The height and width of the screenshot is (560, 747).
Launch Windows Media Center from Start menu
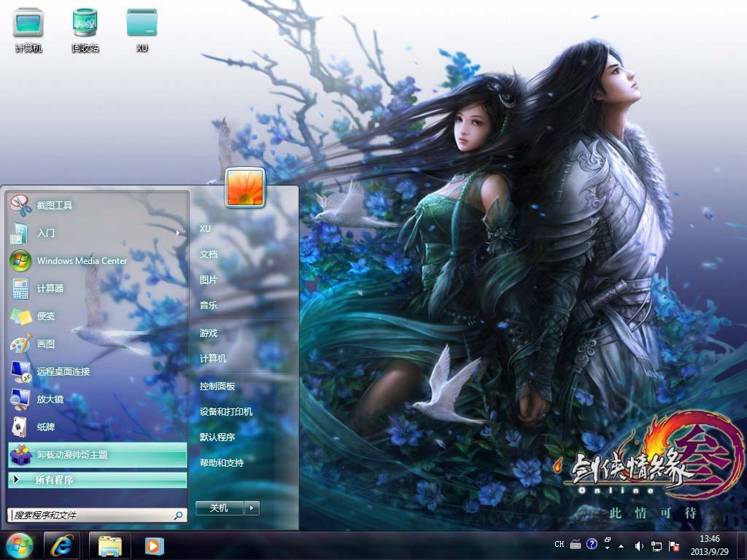coord(82,261)
